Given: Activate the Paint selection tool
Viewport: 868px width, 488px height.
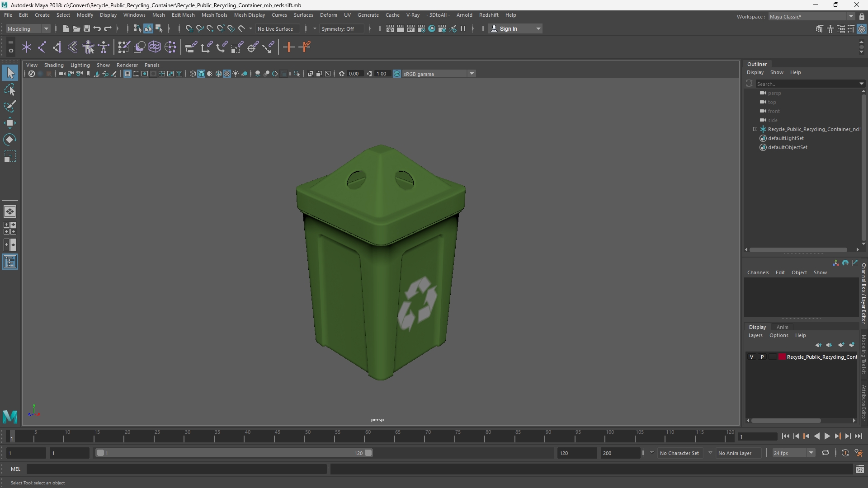Looking at the screenshot, I should click(x=10, y=106).
